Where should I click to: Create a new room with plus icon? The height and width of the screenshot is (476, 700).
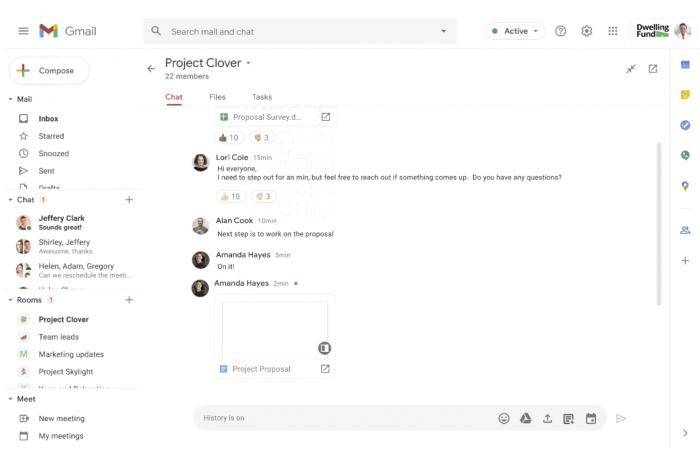[x=129, y=300]
